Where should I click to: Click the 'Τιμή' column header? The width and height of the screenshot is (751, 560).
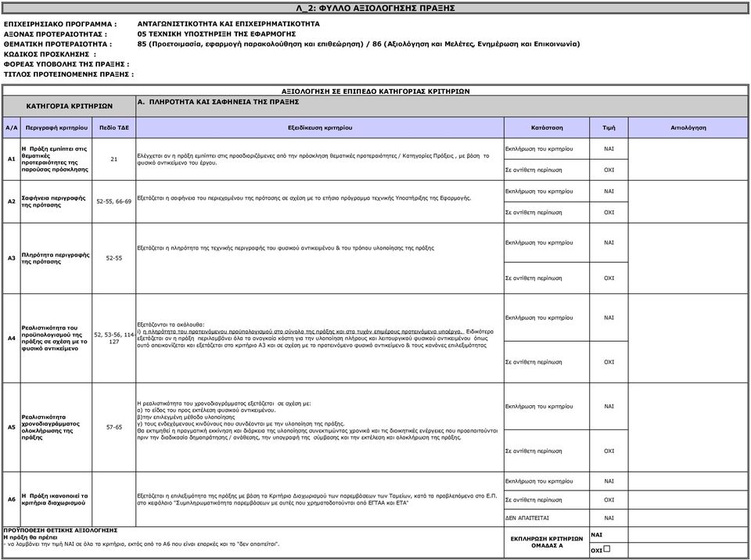(609, 128)
